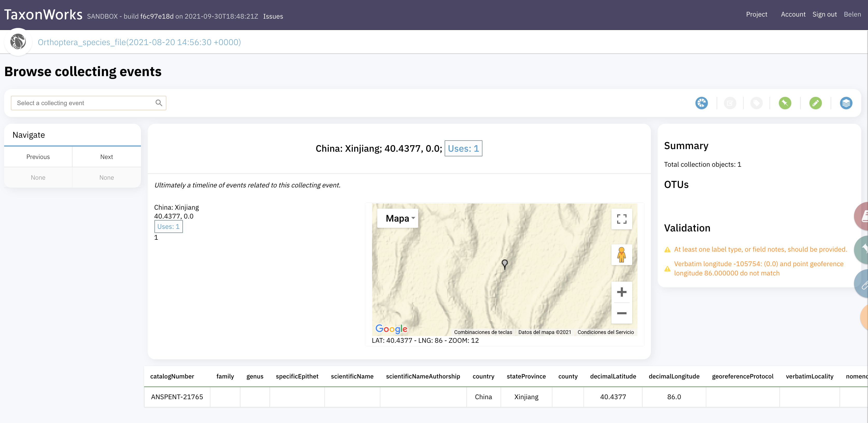This screenshot has width=868, height=423.
Task: Open the Project menu
Action: click(x=757, y=14)
